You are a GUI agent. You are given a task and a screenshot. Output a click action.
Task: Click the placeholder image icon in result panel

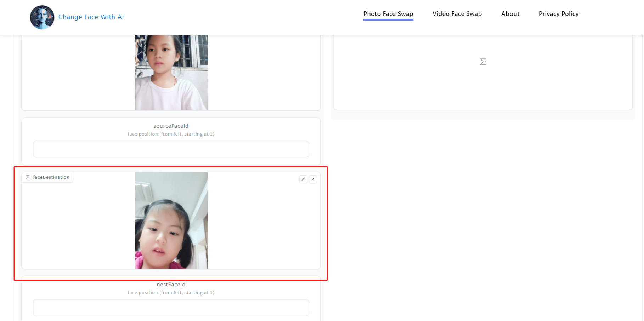[482, 61]
